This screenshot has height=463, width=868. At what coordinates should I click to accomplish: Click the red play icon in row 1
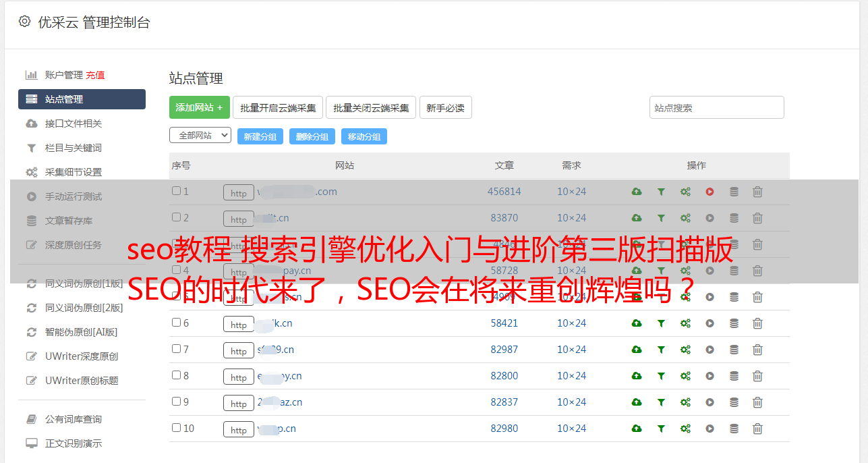coord(710,192)
